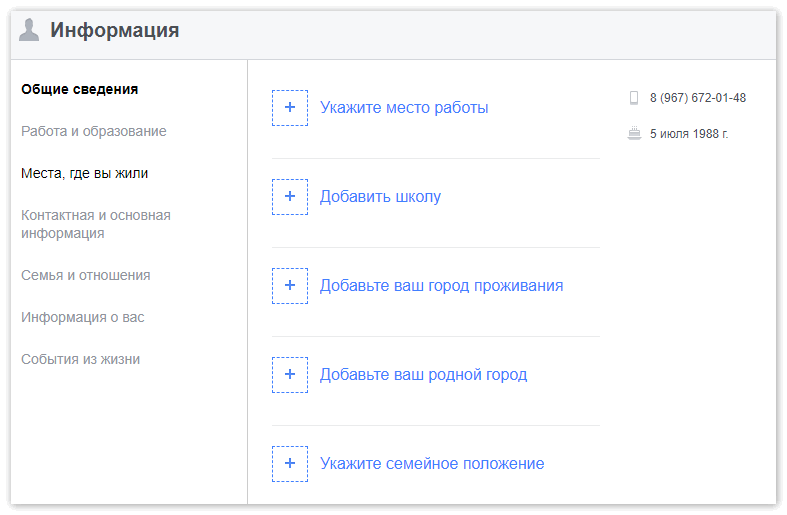
Task: Select События из жизни section
Action: pos(80,359)
